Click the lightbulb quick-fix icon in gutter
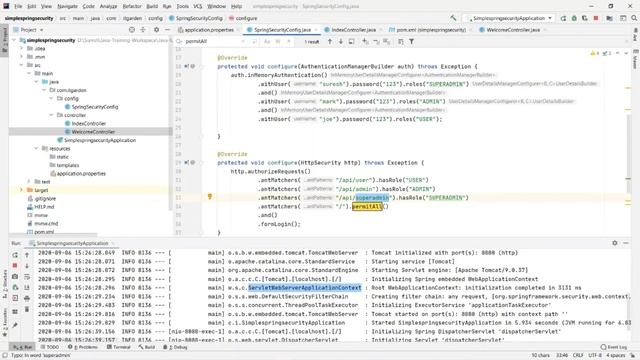Screen dimensions: 640x360 click(x=210, y=197)
